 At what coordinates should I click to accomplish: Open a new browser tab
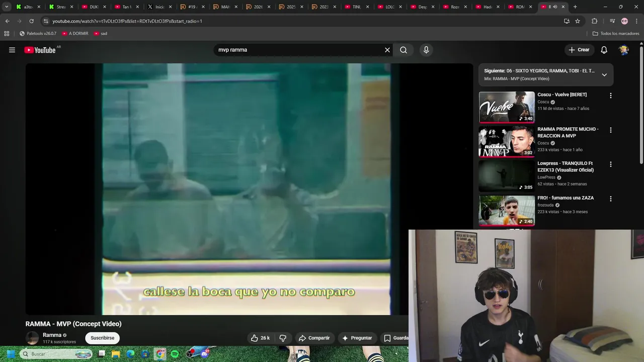[x=575, y=7]
